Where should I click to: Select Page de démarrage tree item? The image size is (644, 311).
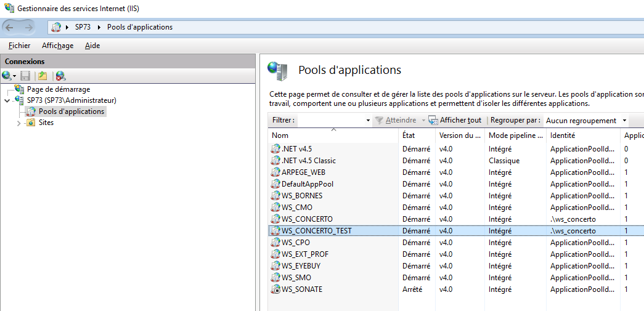[59, 89]
